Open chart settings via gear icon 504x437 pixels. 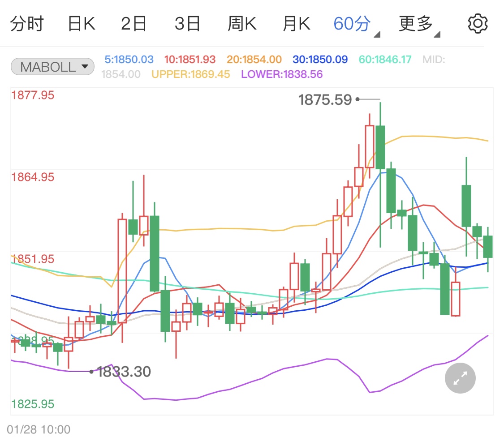coord(478,23)
